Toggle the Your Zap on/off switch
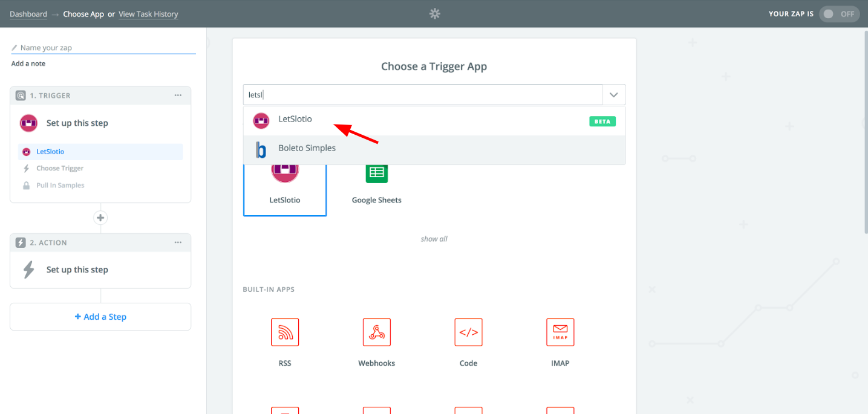The height and width of the screenshot is (414, 868). coord(840,14)
